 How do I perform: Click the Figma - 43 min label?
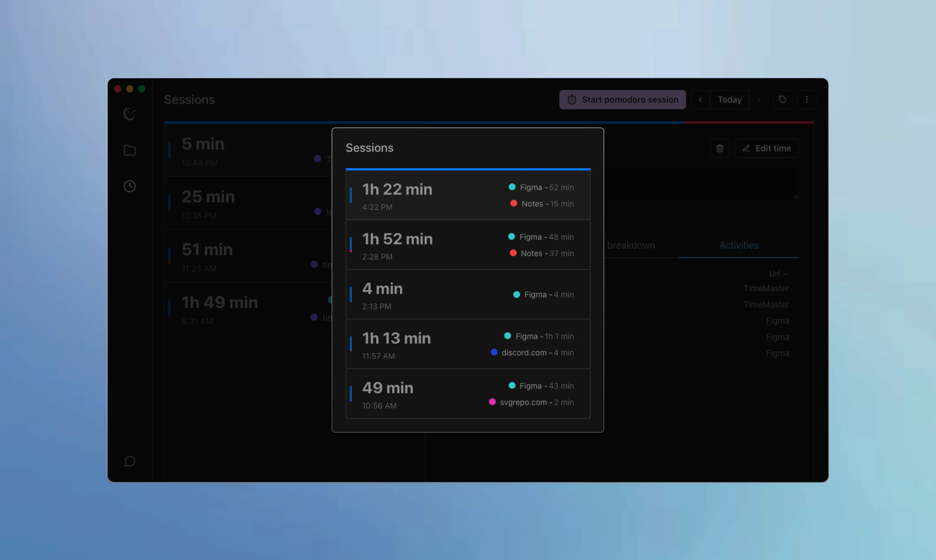(547, 386)
